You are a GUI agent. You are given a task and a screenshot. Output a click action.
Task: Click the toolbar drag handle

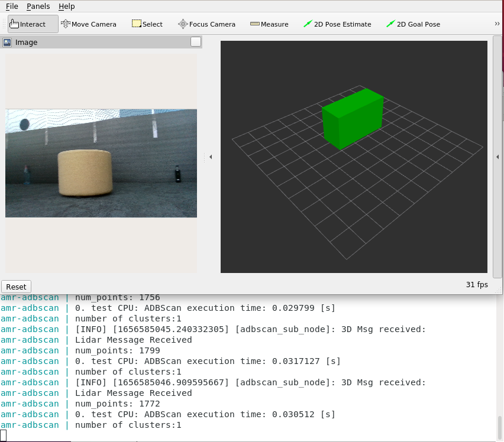tap(4, 24)
